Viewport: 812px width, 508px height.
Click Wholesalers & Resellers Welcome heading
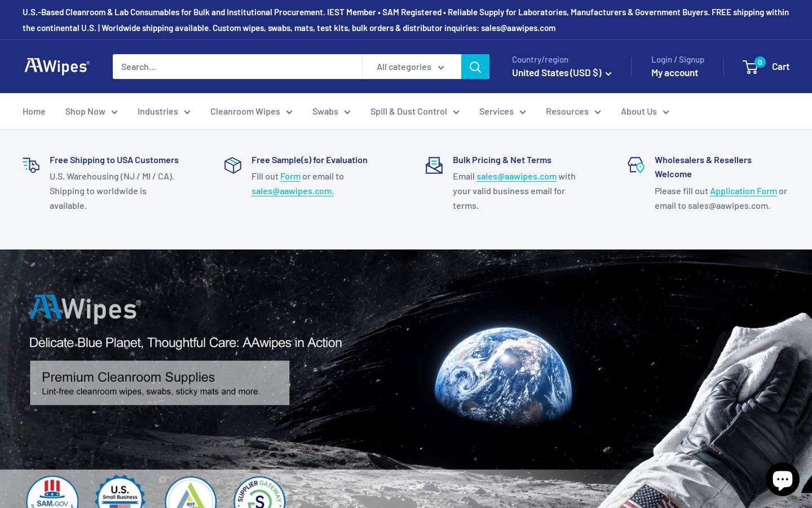703,167
